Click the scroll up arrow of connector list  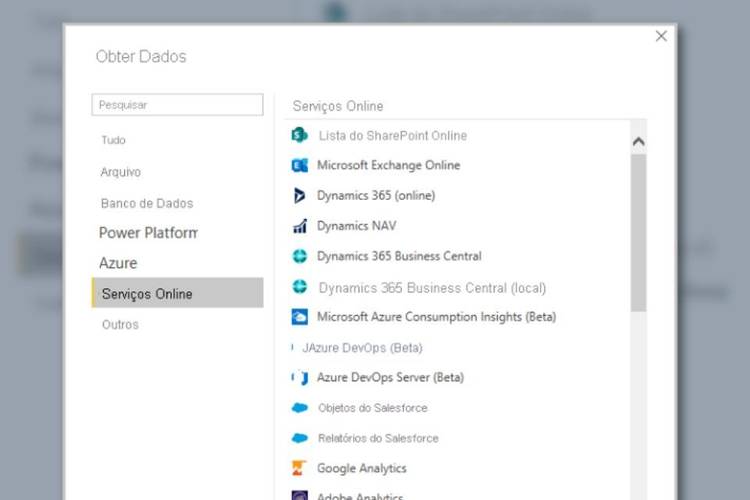(639, 142)
